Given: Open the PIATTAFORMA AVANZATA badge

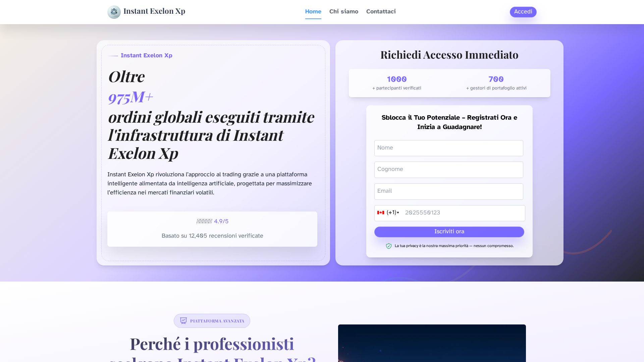Looking at the screenshot, I should (x=212, y=320).
